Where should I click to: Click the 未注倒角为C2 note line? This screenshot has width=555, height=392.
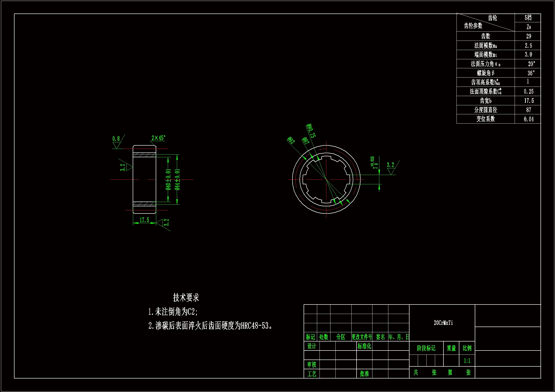click(173, 312)
